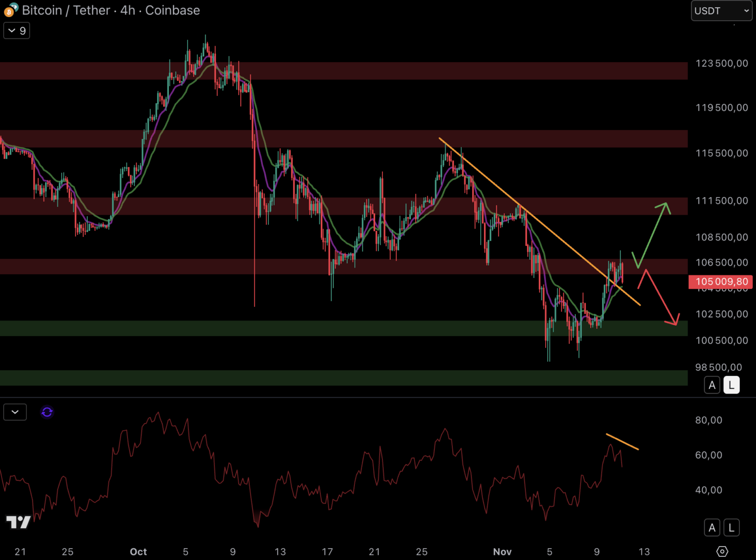Click the TradingView logo watermark

[x=18, y=522]
